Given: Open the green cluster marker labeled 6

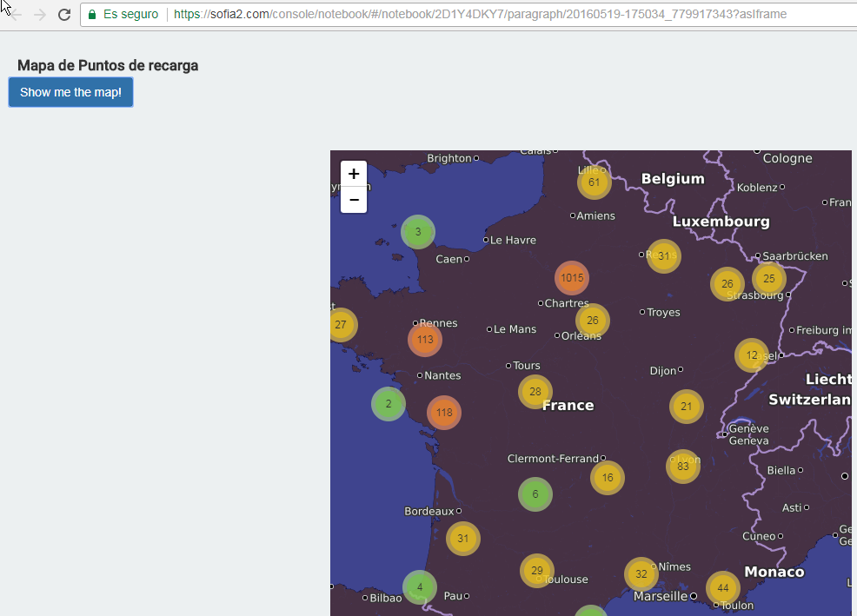Looking at the screenshot, I should click(x=535, y=494).
